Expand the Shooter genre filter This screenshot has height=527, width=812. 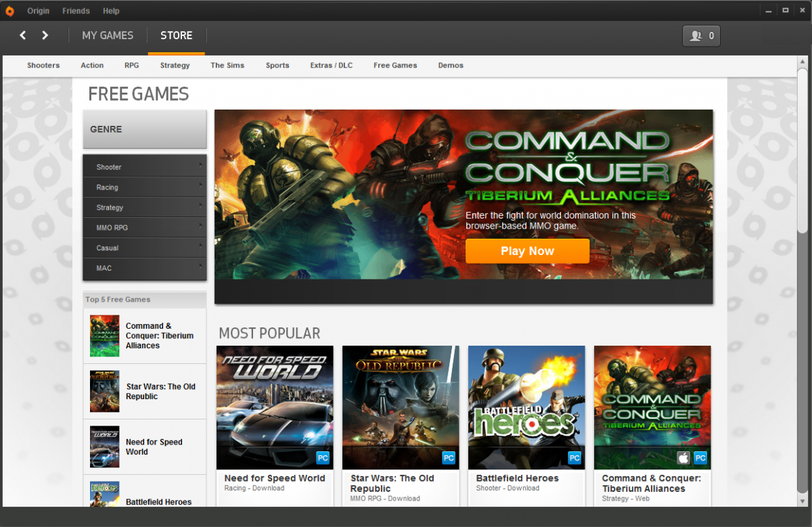pos(145,166)
